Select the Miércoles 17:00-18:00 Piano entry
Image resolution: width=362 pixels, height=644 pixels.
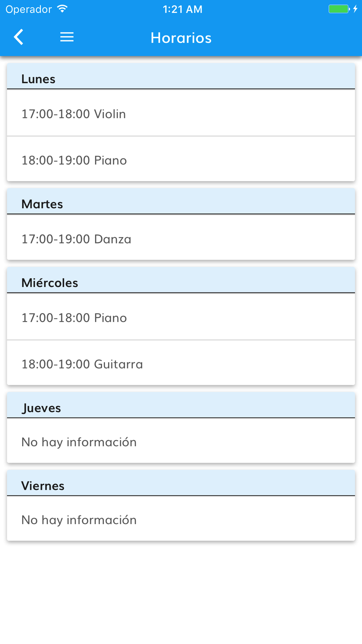click(x=181, y=318)
